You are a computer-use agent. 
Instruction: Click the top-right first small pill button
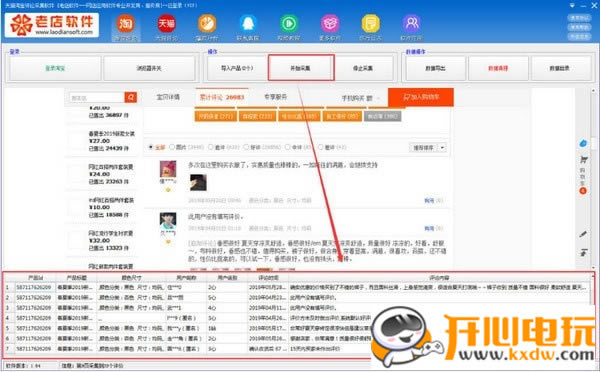[x=579, y=18]
